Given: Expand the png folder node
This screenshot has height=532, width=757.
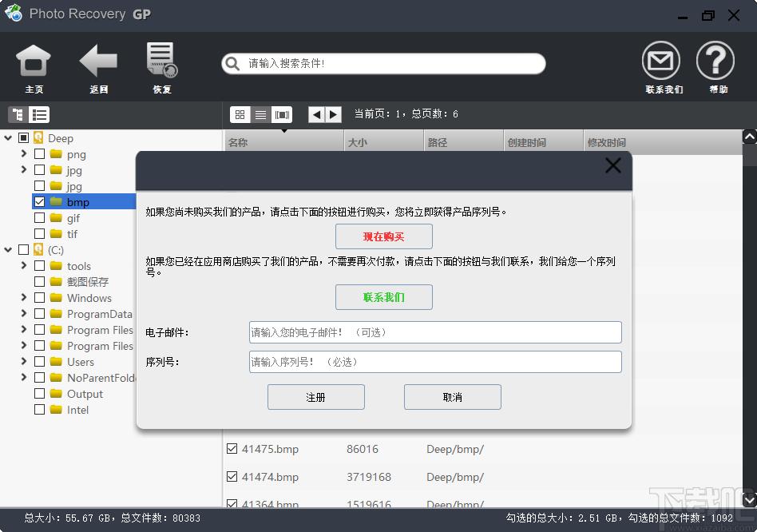Looking at the screenshot, I should [x=24, y=154].
